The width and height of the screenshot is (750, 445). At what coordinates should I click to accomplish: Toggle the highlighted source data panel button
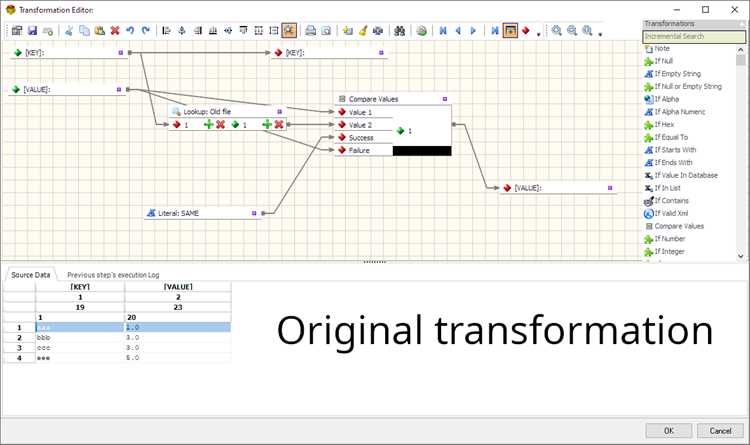[510, 31]
